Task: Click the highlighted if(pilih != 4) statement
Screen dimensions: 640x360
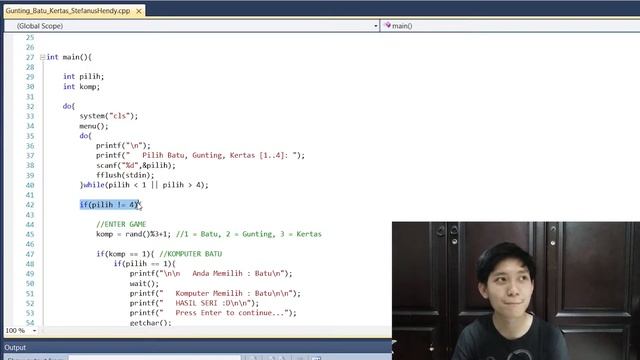Action: (110, 204)
